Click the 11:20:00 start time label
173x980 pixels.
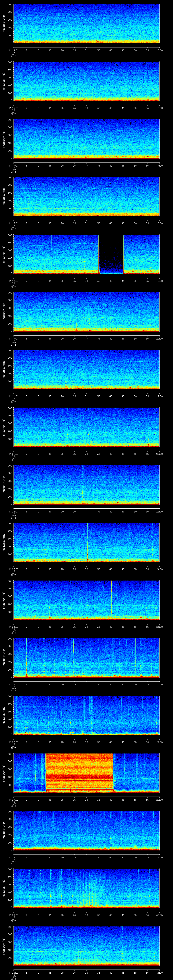pos(13,396)
